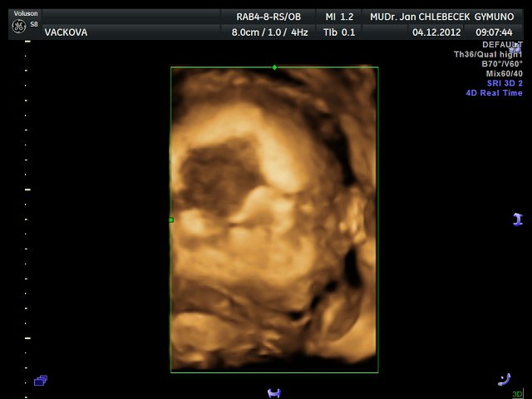This screenshot has width=532, height=399.
Task: Click the RAB4-8-RS/OB probe selection field
Action: [267, 16]
